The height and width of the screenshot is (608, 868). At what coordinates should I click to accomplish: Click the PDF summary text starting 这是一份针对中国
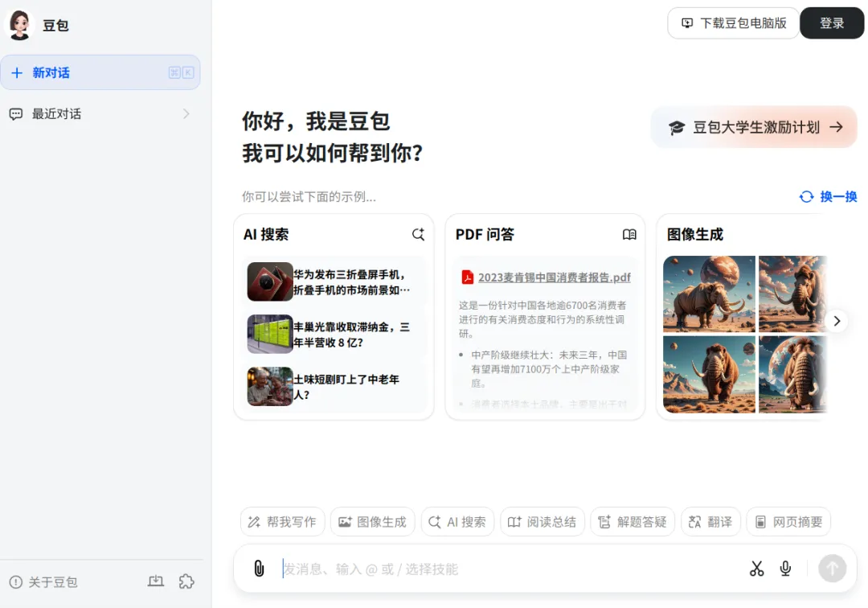542,319
